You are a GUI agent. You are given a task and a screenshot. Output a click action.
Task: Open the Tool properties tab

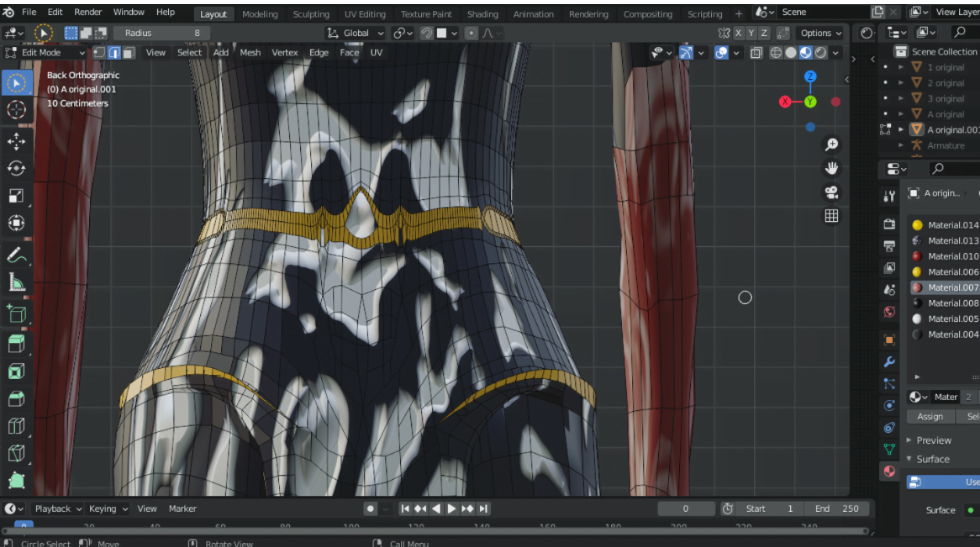889,196
